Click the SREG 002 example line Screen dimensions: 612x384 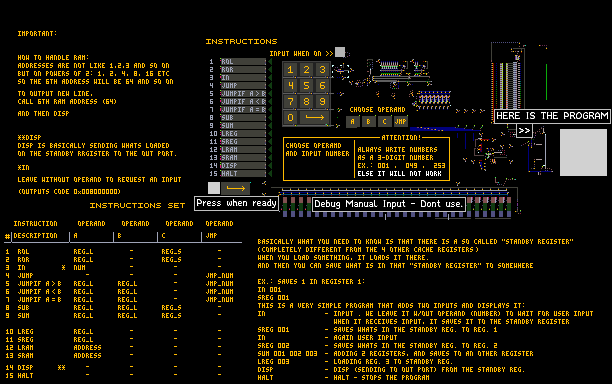tap(274, 346)
